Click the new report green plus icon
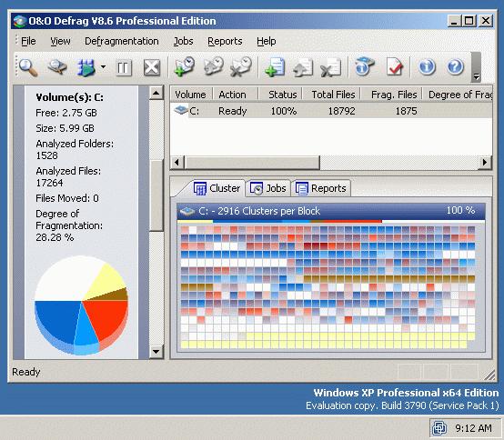 click(x=275, y=67)
